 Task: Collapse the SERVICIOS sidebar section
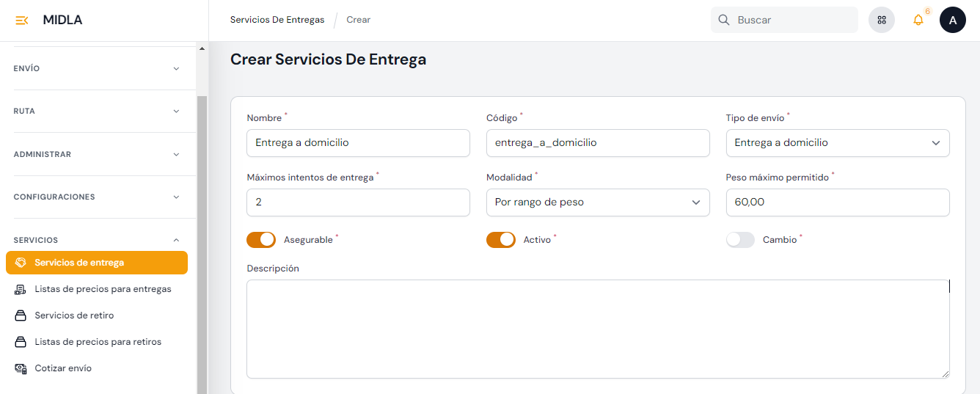pyautogui.click(x=97, y=240)
